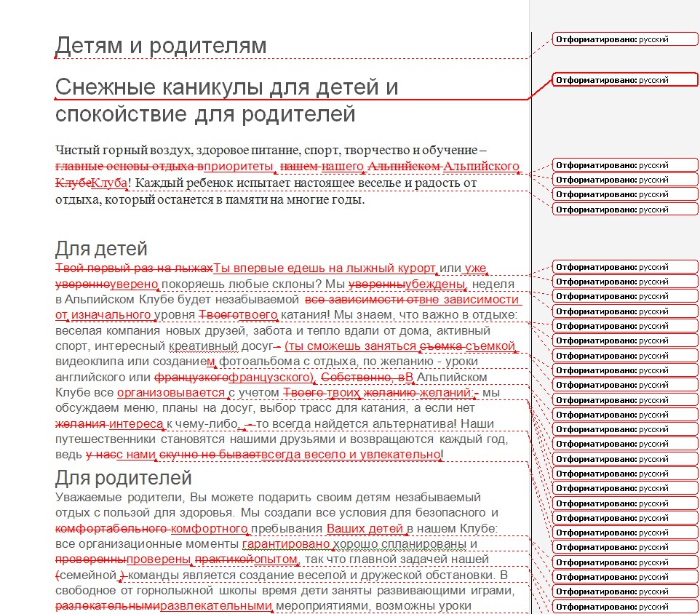The width and height of the screenshot is (700, 614).
Task: Click the "Для родителей" section heading
Action: pos(124,478)
